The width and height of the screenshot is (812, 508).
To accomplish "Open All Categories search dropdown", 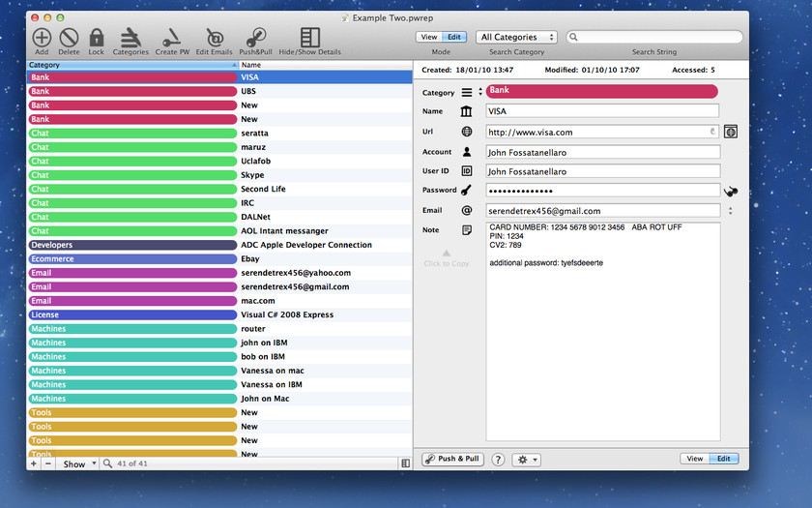I will click(516, 37).
